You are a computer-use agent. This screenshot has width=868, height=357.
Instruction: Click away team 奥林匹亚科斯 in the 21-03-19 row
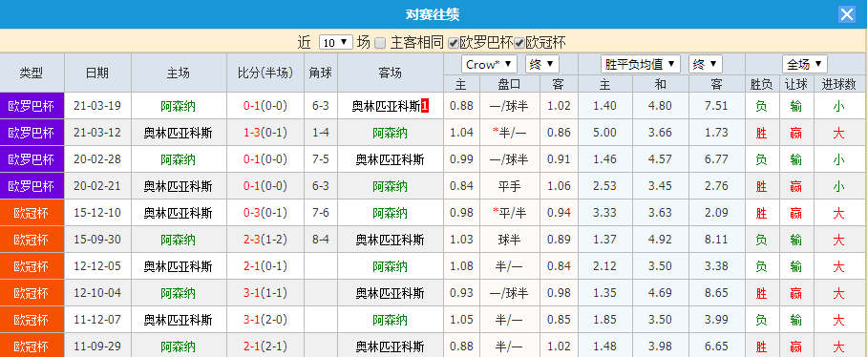pyautogui.click(x=387, y=106)
